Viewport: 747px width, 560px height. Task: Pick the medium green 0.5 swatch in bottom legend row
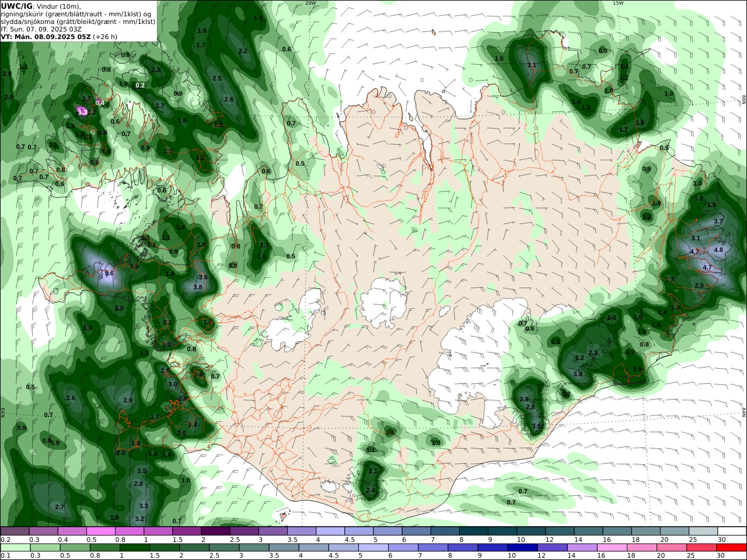coord(75,548)
